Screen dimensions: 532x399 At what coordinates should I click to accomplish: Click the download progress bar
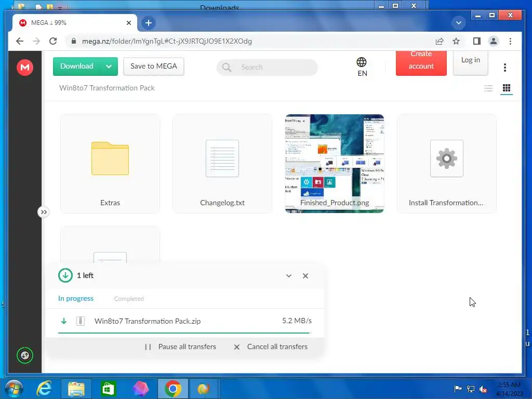[x=185, y=333]
